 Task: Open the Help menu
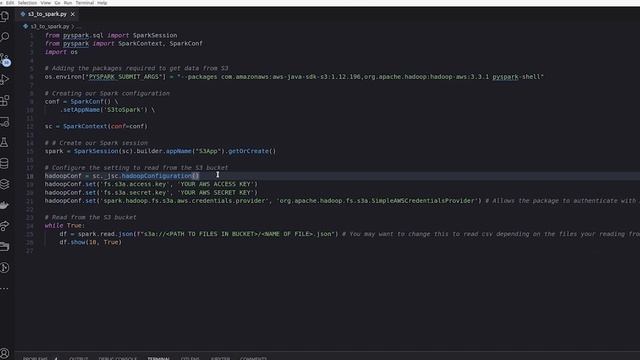click(x=102, y=2)
